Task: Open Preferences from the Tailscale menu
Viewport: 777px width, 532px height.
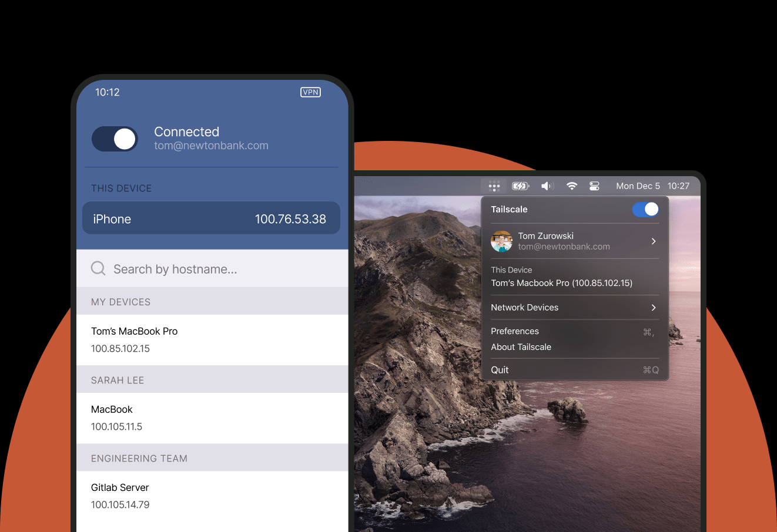Action: click(x=575, y=331)
